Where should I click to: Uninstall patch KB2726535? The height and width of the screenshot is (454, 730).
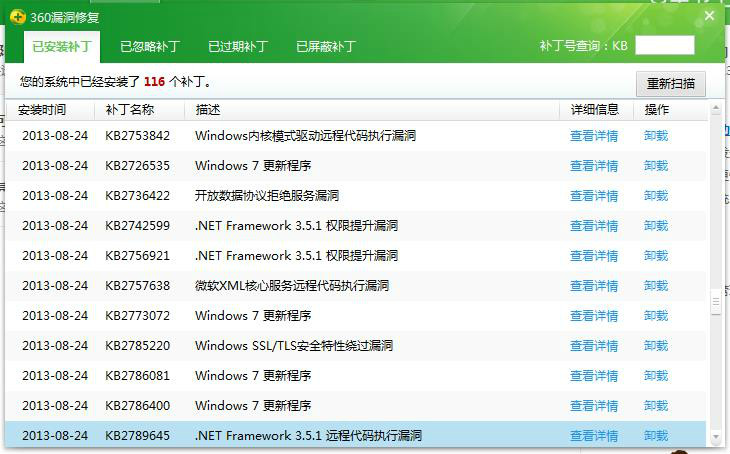click(656, 166)
